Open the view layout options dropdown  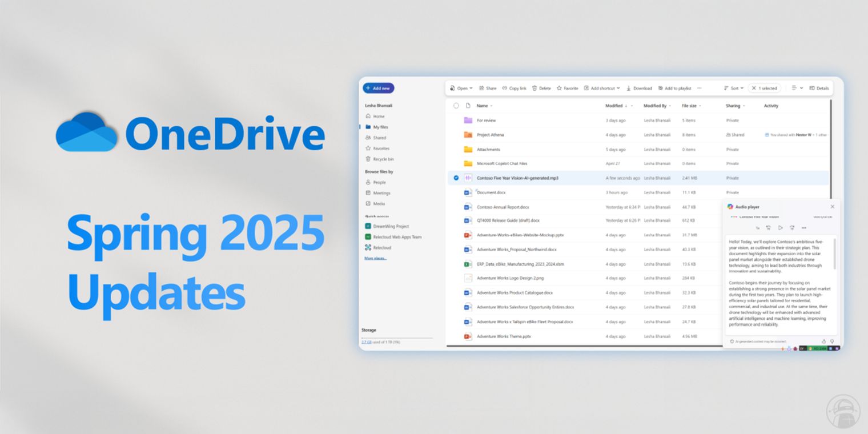click(x=797, y=89)
